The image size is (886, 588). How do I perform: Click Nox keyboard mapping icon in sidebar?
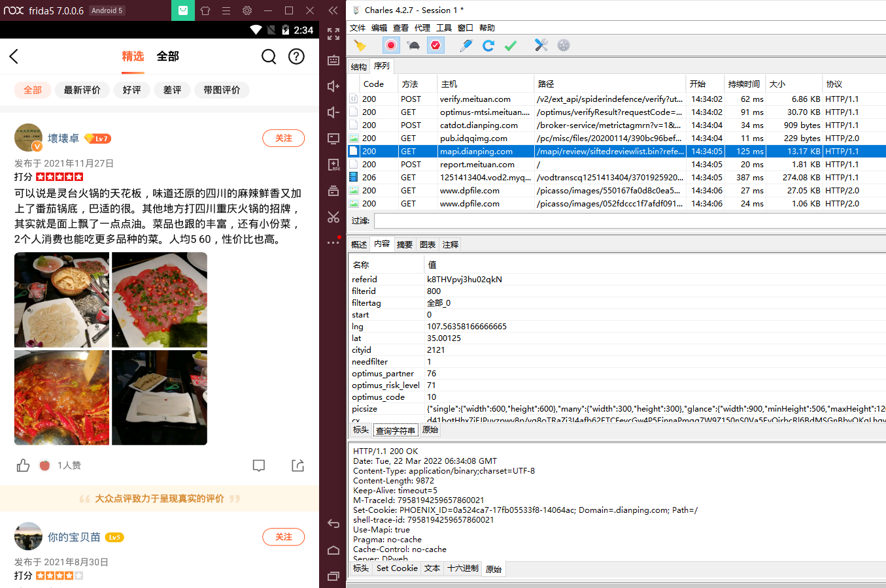click(x=333, y=60)
